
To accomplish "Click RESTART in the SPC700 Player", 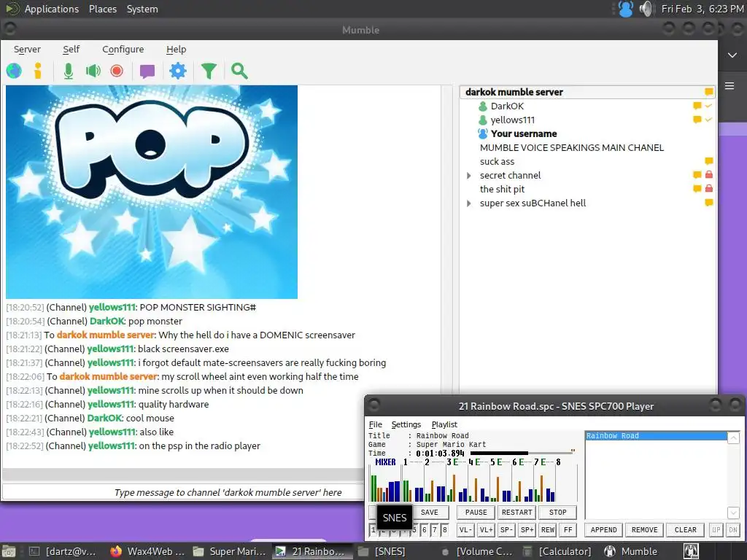I will point(516,513).
